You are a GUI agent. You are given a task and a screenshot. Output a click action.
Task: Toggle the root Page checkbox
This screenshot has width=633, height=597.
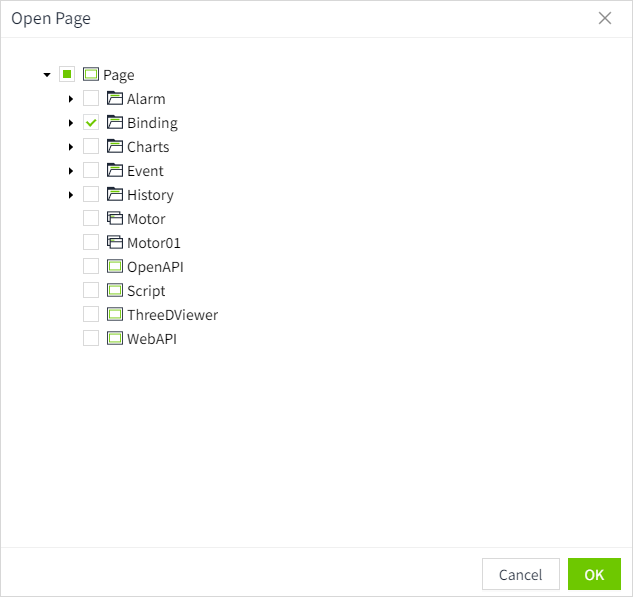click(x=67, y=75)
